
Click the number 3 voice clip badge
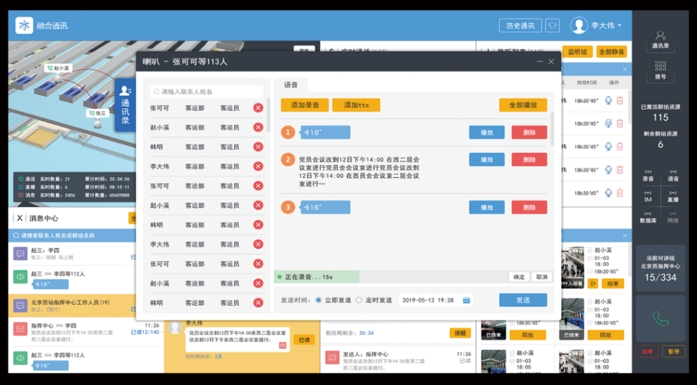coord(288,207)
